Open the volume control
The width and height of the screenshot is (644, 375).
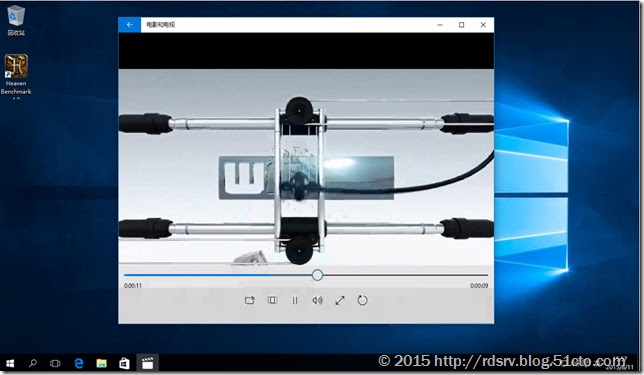coord(317,300)
